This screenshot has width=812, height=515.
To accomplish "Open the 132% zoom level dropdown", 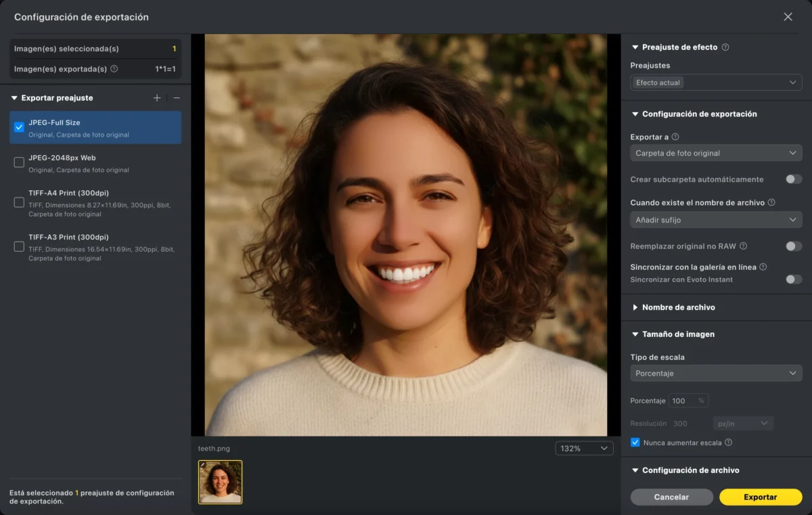I will (x=584, y=449).
